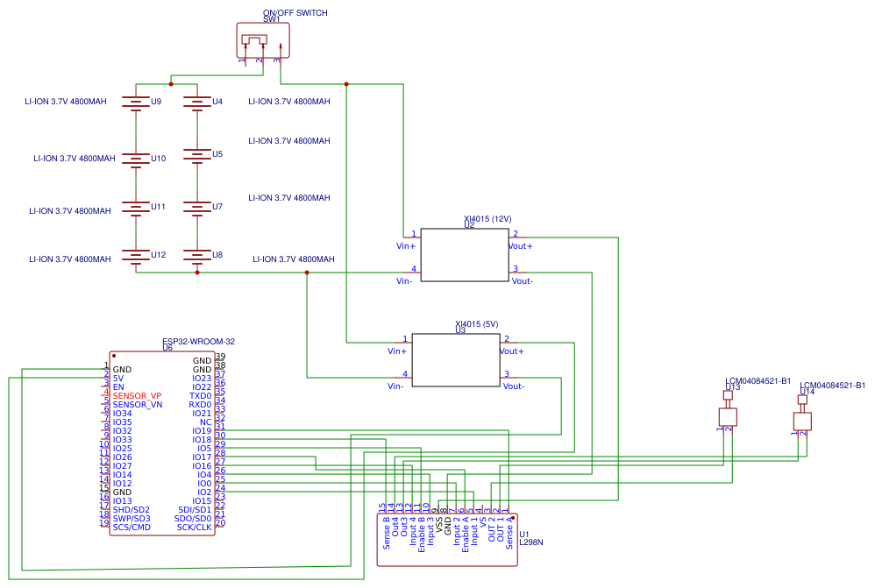Click the Vin- label of the 5V converter
The height and width of the screenshot is (588, 875).
click(395, 386)
